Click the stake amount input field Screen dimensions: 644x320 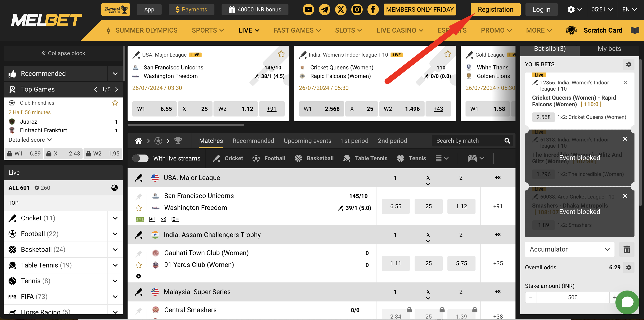pos(573,297)
